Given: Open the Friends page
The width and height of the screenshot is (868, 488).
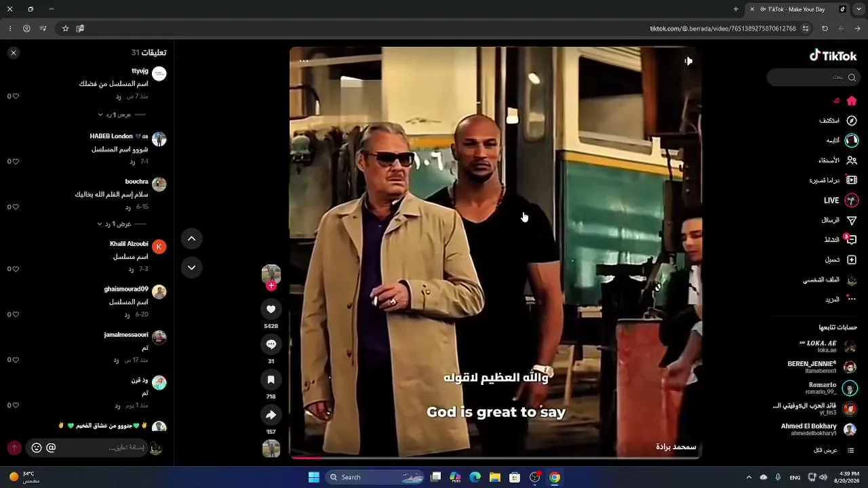Looking at the screenshot, I should pyautogui.click(x=837, y=161).
